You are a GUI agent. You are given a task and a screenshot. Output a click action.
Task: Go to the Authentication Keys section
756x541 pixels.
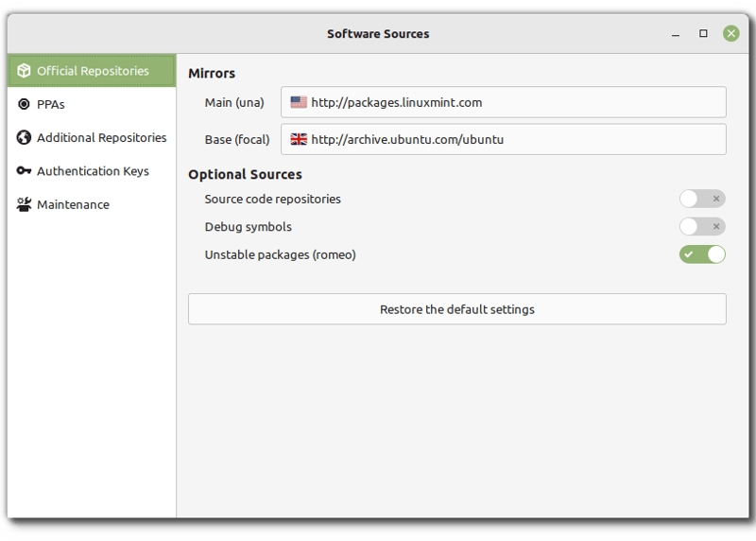point(93,171)
